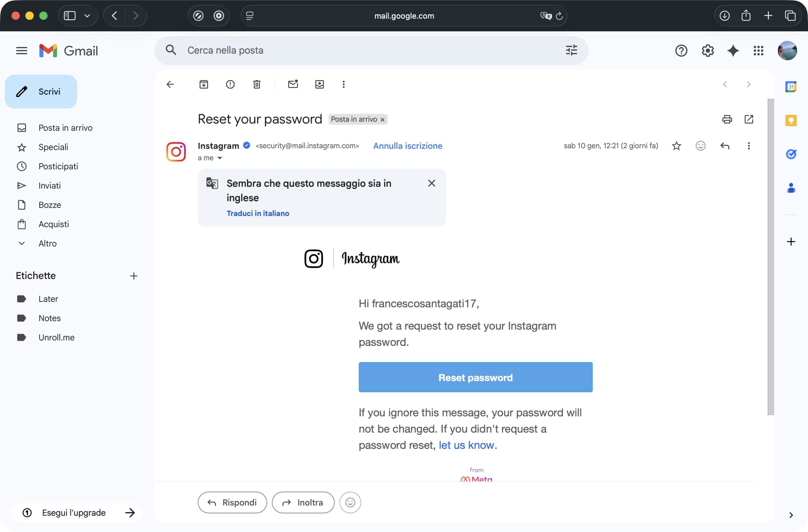
Task: Click in the Cerca nella posta field
Action: coord(340,50)
